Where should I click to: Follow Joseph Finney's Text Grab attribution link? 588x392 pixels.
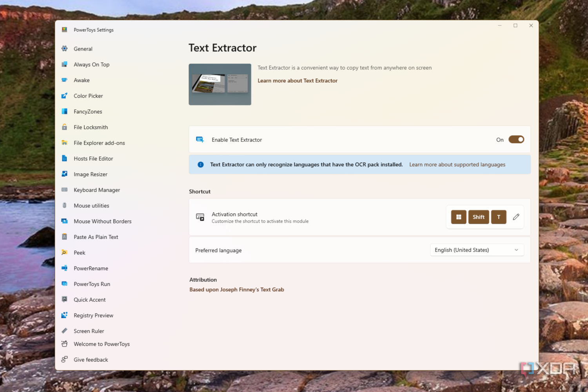click(x=236, y=290)
